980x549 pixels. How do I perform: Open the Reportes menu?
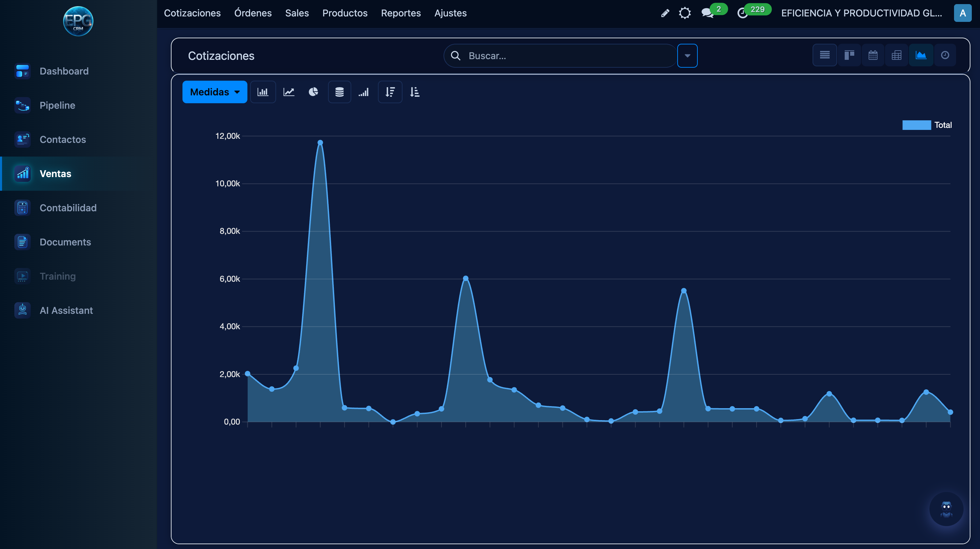pyautogui.click(x=400, y=13)
